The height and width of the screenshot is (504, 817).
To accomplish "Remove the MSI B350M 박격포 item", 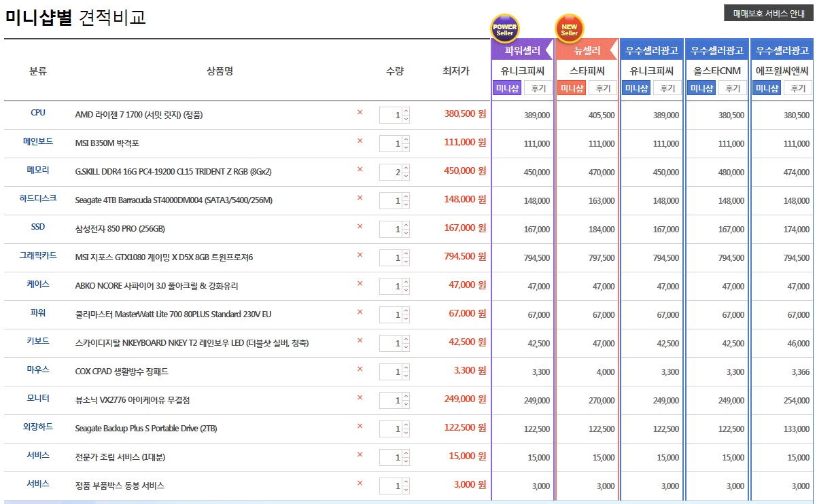I will 360,141.
